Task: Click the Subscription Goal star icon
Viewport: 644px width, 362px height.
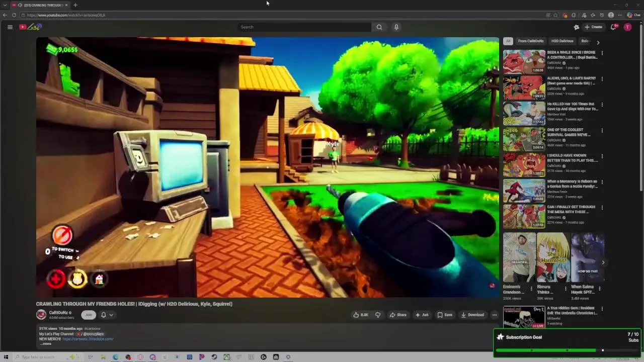Action: click(x=500, y=337)
